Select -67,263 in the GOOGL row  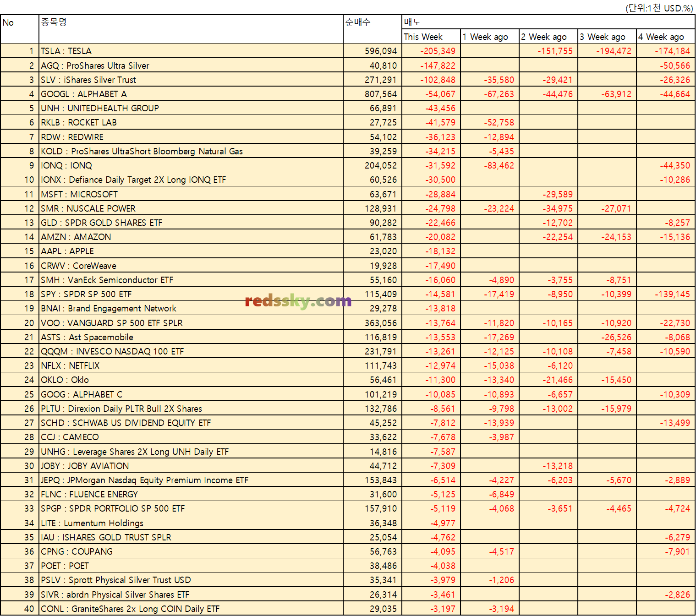click(x=499, y=94)
